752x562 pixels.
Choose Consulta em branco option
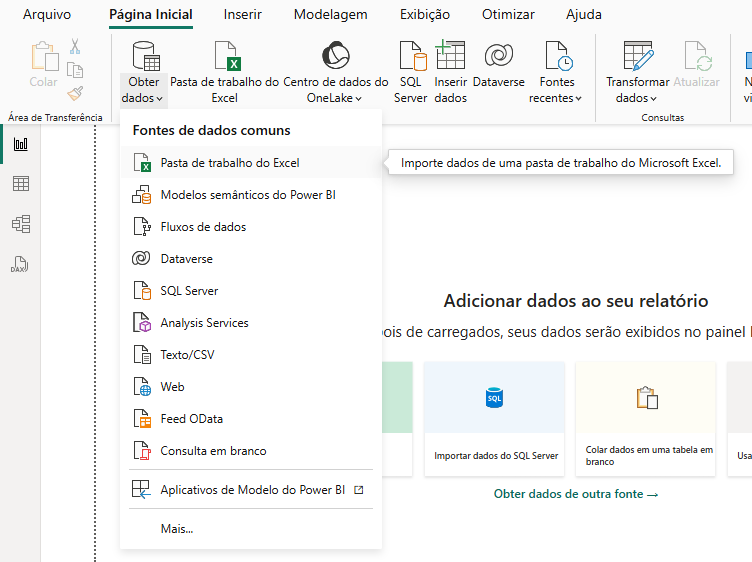(251, 451)
